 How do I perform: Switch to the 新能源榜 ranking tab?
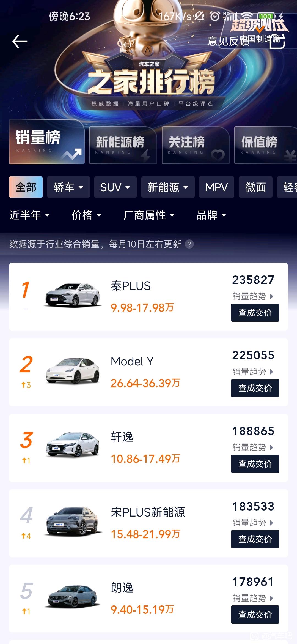(123, 145)
